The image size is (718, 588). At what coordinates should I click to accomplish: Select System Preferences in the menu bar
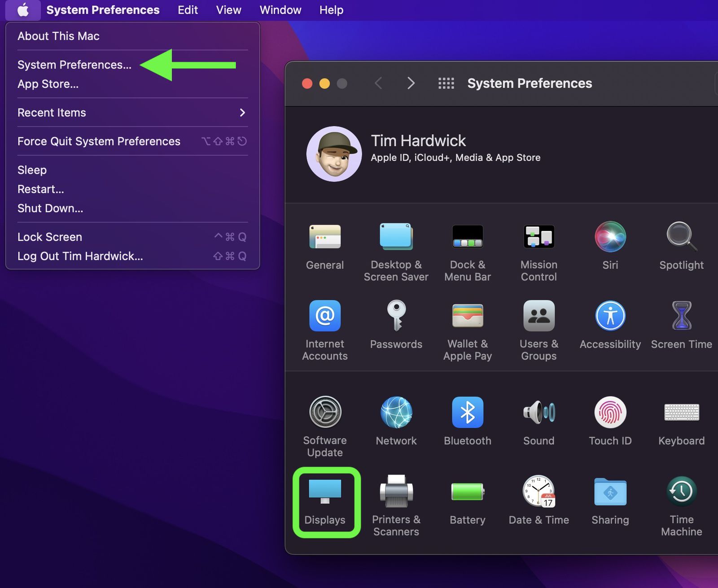point(103,10)
